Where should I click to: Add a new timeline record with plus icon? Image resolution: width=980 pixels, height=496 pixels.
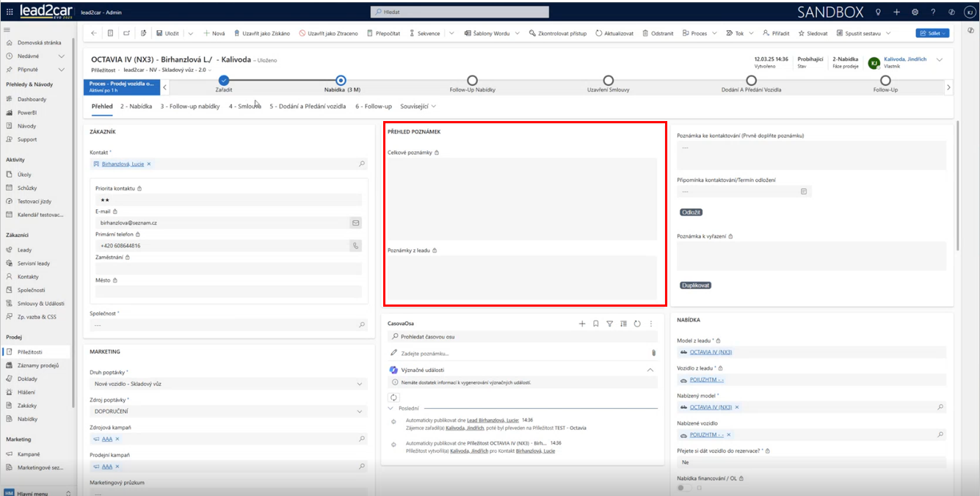582,323
